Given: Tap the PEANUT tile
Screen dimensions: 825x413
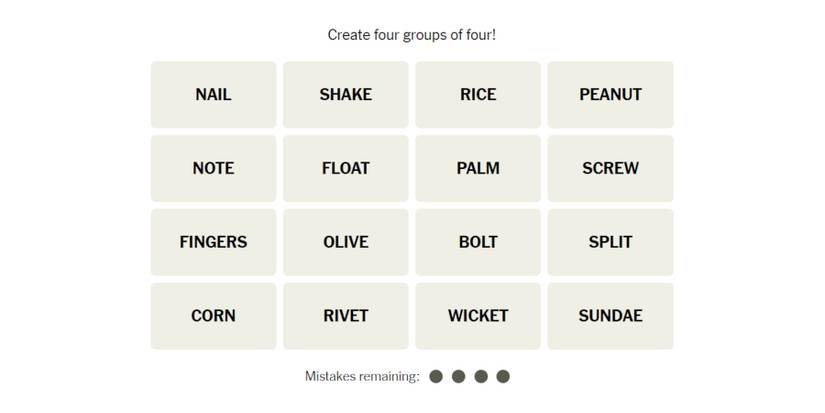Looking at the screenshot, I should click(610, 95).
